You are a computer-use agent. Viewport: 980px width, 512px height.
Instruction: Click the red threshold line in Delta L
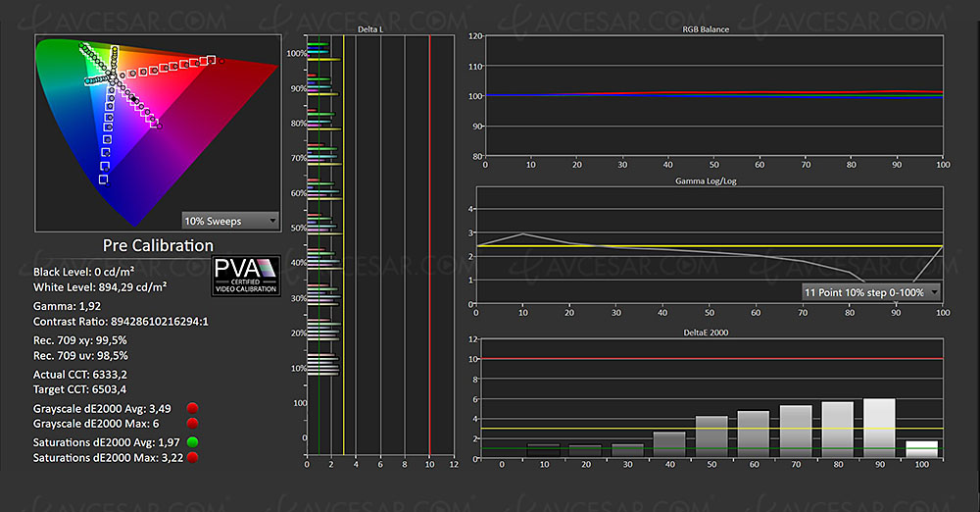click(429, 245)
